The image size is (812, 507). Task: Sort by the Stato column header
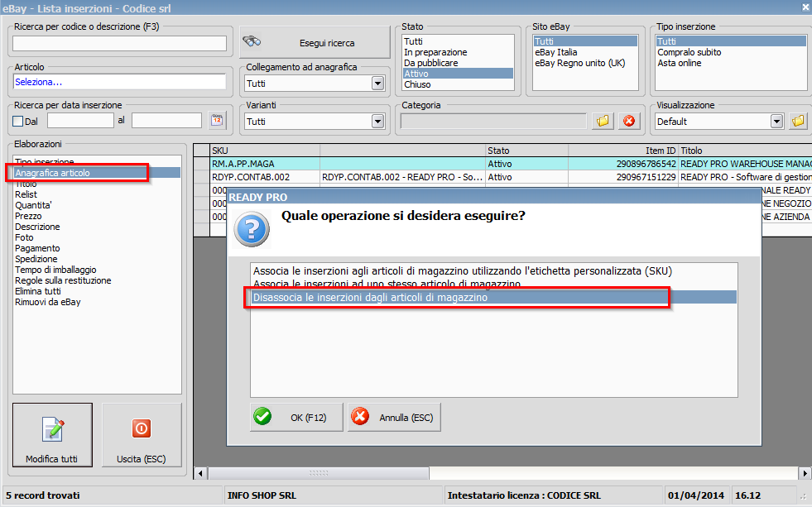point(526,151)
